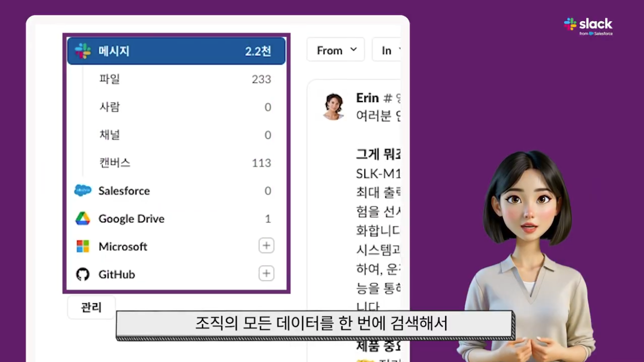The height and width of the screenshot is (362, 644).
Task: Click the Google Drive count 1
Action: [268, 219]
